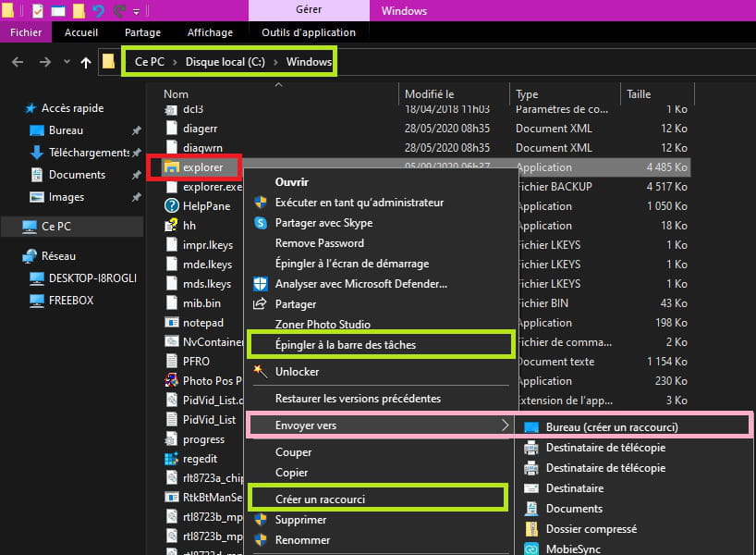Expand the Envoyer vers submenu
This screenshot has height=555, width=756.
pyautogui.click(x=380, y=425)
